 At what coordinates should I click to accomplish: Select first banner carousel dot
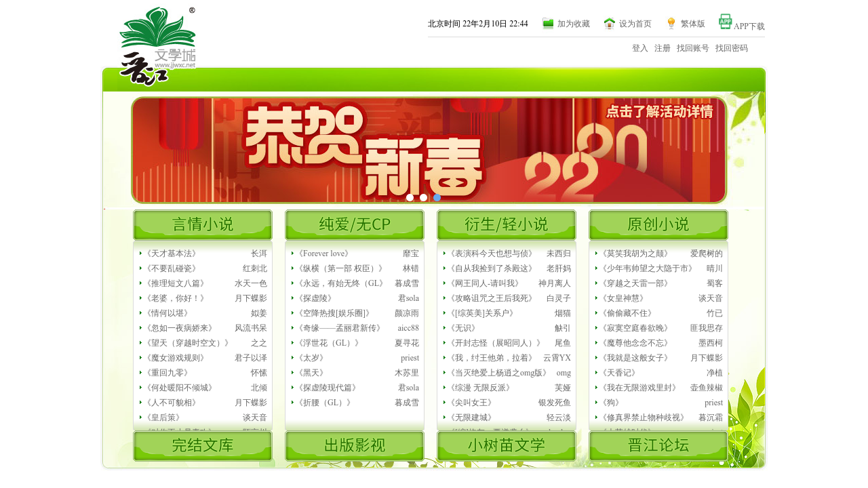[410, 197]
